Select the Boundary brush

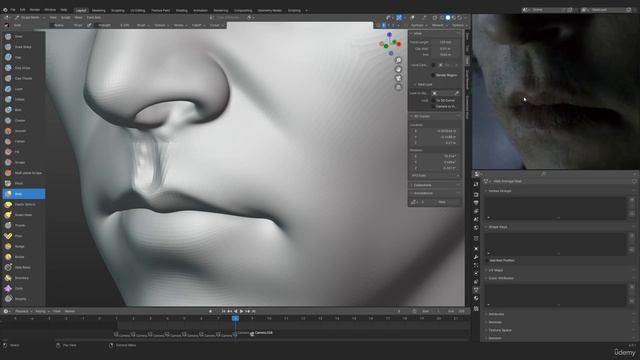tap(24, 278)
